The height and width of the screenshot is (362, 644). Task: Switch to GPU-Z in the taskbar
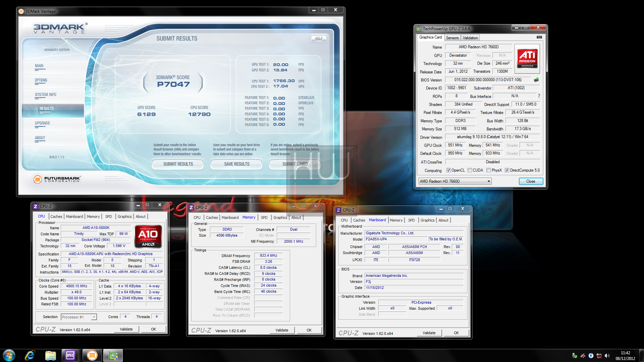coord(113,355)
